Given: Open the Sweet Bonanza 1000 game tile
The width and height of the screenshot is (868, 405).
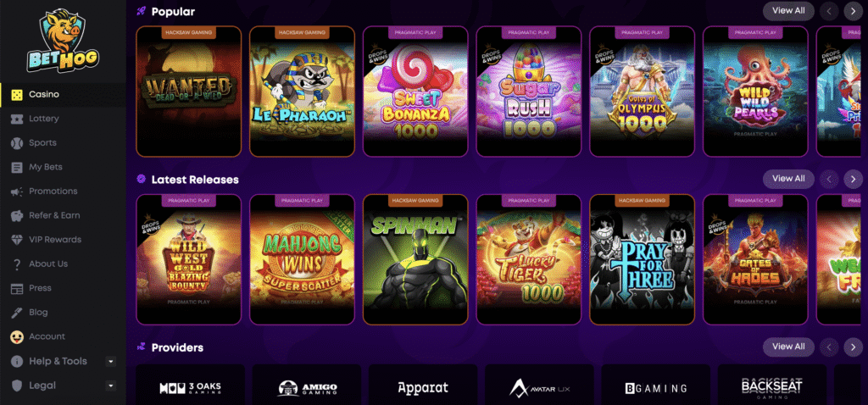Looking at the screenshot, I should click(x=415, y=92).
